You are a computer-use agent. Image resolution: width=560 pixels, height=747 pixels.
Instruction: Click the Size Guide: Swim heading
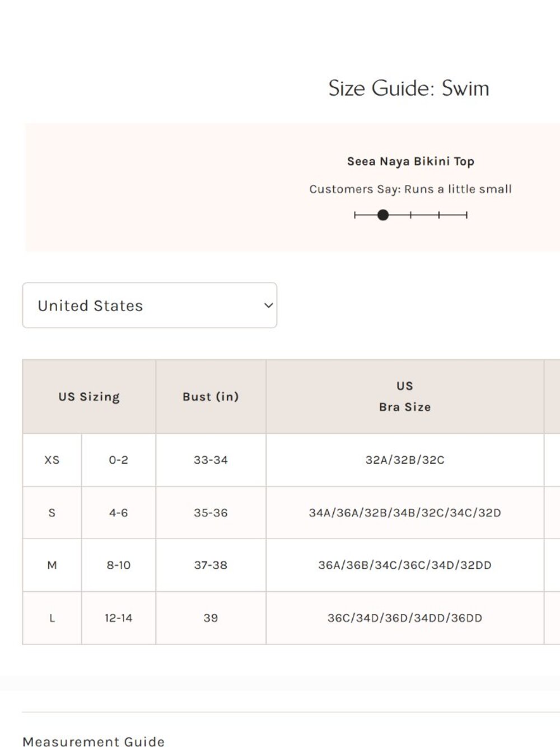tap(409, 88)
